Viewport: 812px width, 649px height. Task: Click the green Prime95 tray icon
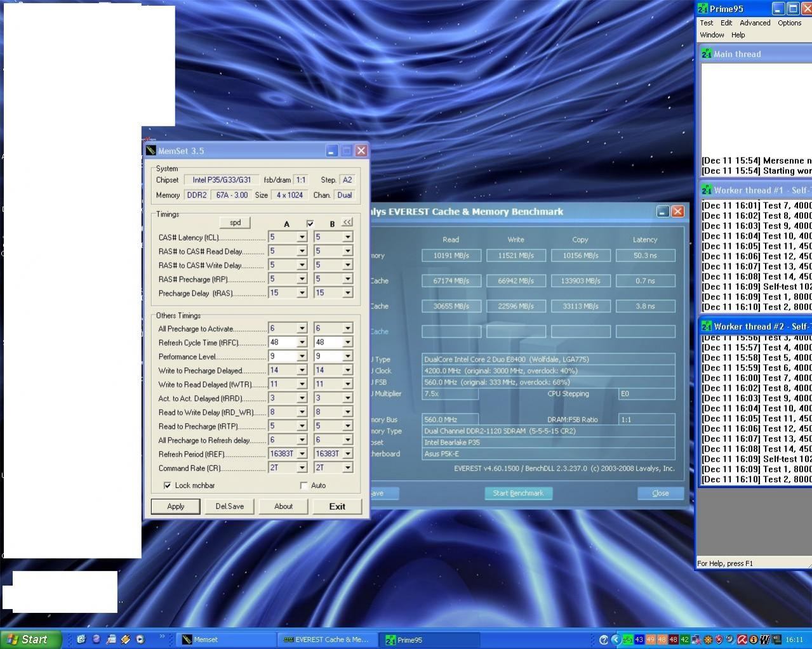(627, 639)
